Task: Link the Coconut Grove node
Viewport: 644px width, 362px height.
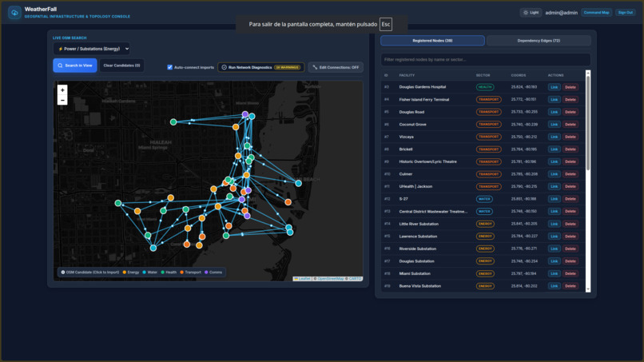Action: coord(554,125)
